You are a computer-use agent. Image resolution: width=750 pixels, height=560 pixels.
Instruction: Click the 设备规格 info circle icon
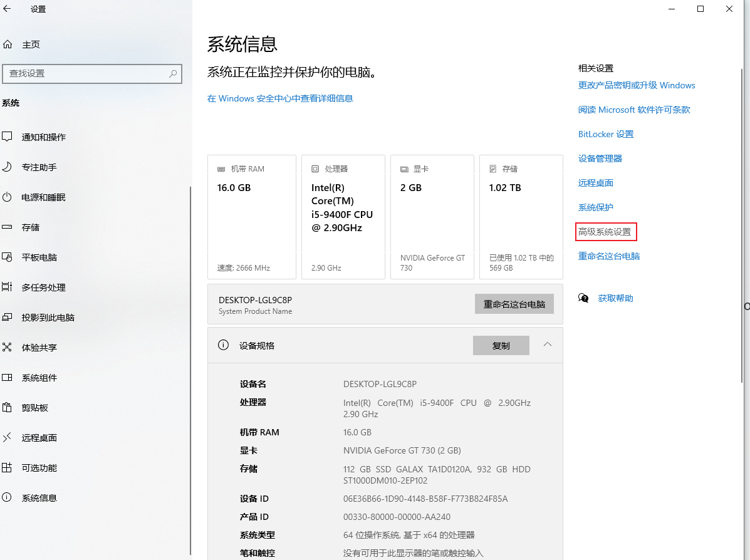[x=222, y=345]
